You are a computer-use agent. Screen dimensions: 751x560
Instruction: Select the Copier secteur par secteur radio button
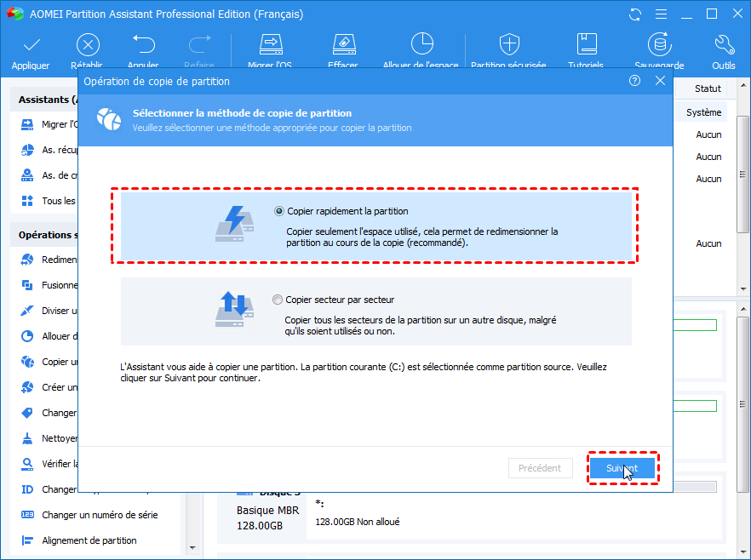coord(278,300)
